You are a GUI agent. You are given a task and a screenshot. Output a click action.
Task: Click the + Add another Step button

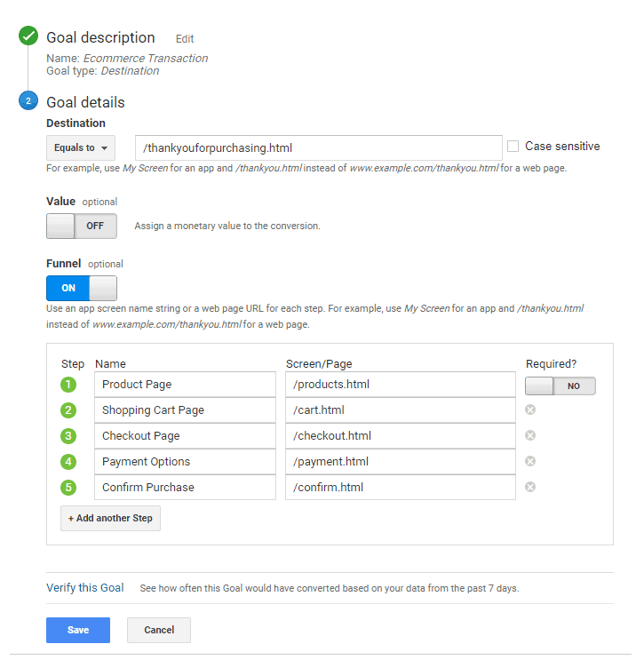(110, 518)
